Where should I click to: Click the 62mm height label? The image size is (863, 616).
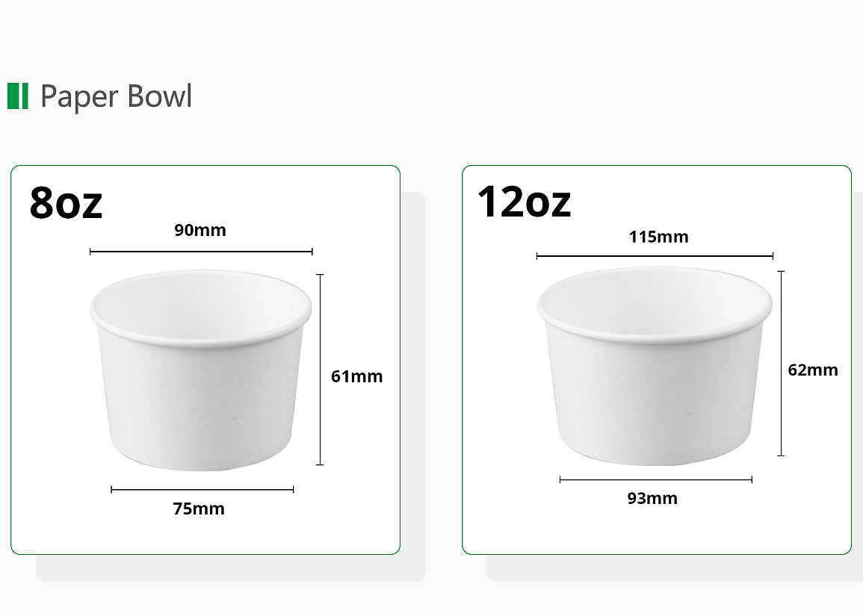tap(813, 370)
